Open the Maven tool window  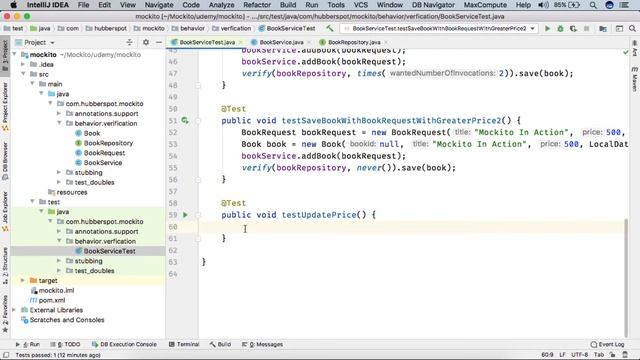click(x=635, y=79)
